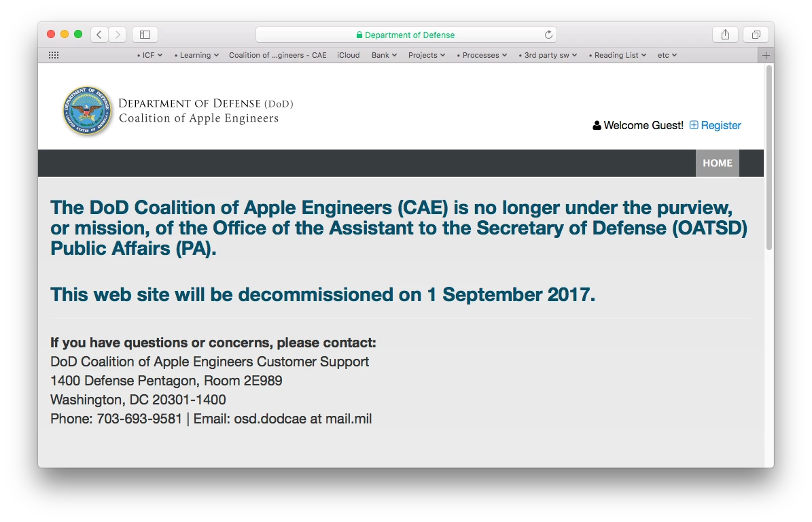812x522 pixels.
Task: Expand the Processes bookmarks folder
Action: (x=482, y=55)
